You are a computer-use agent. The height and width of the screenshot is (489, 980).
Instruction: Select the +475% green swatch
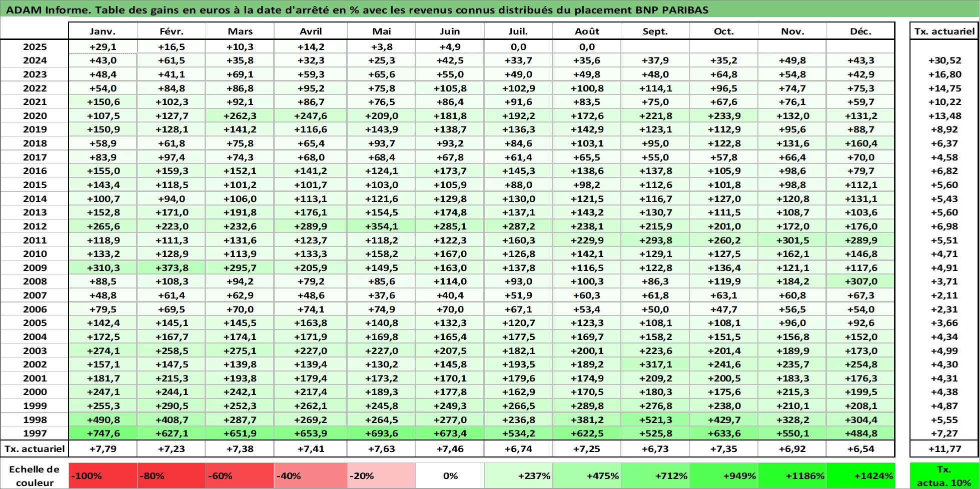(587, 475)
